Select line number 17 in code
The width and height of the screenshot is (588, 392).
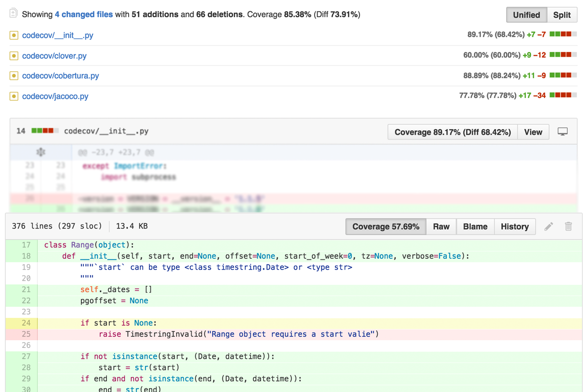(x=26, y=245)
